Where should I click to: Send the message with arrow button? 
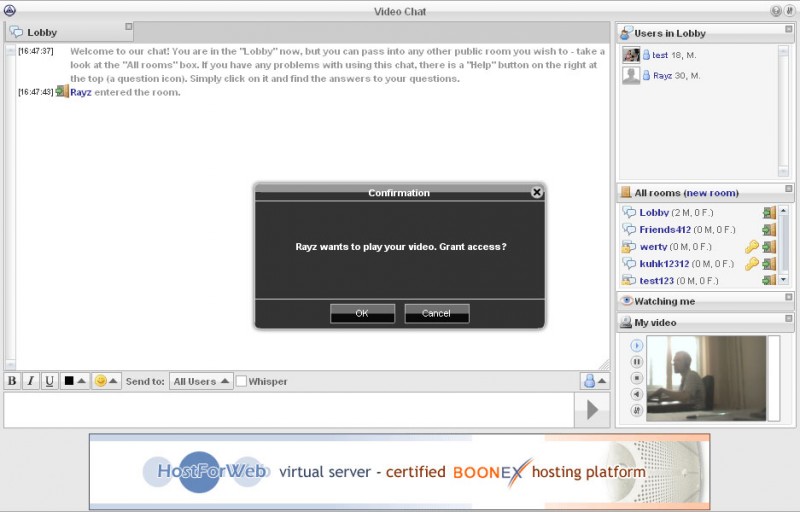tap(592, 409)
